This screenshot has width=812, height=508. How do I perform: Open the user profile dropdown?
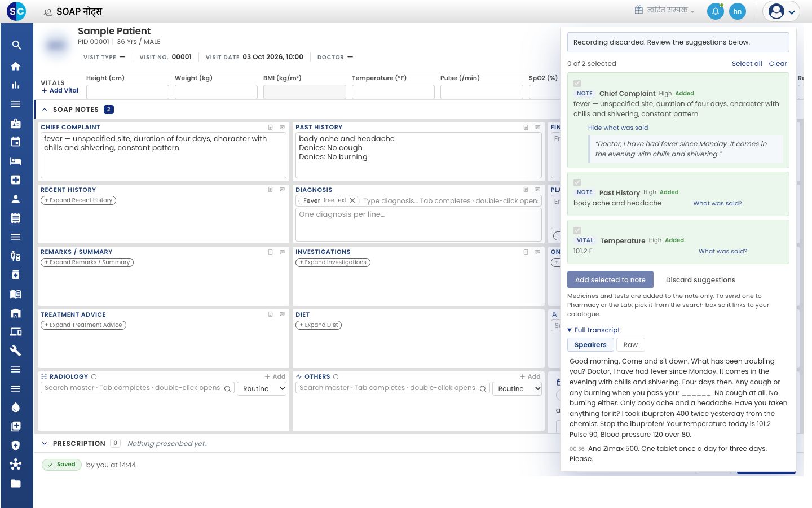pyautogui.click(x=782, y=11)
